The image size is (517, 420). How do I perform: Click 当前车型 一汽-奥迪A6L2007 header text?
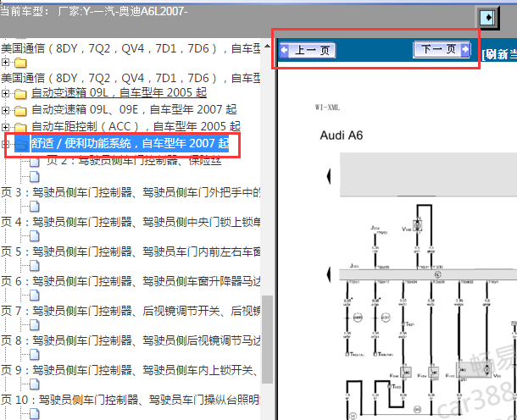point(94,11)
